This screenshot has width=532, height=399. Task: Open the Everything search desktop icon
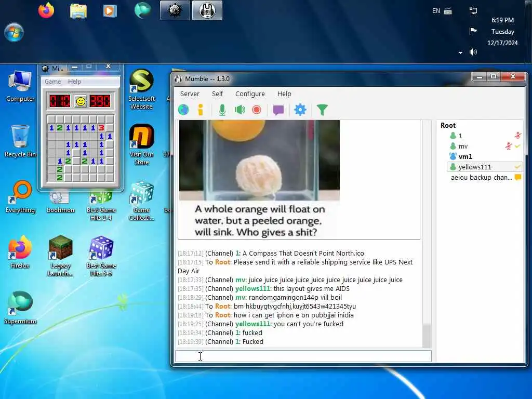click(x=20, y=197)
